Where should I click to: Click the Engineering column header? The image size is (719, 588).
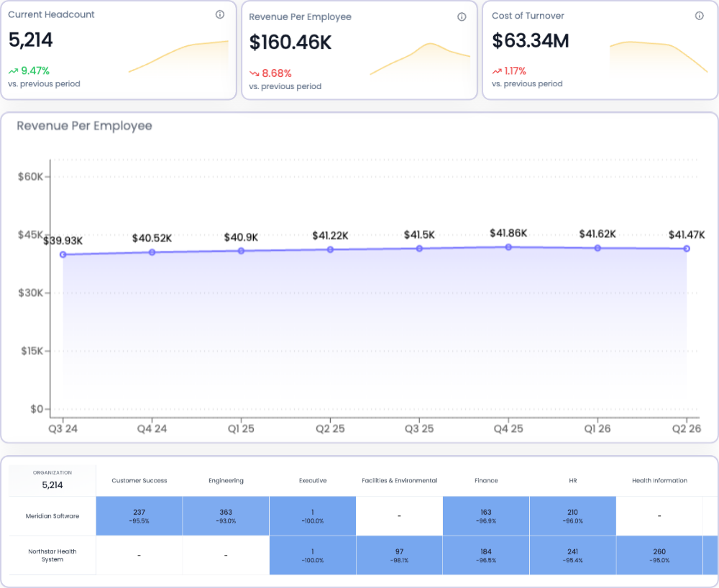[x=226, y=481]
